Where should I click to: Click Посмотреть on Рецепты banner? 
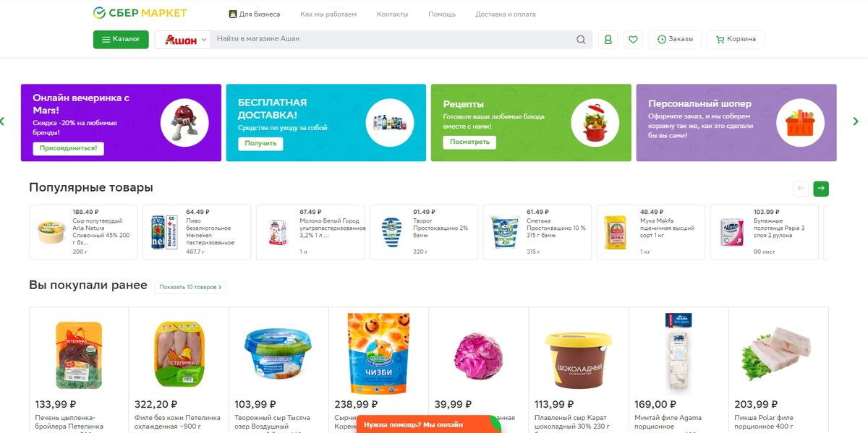point(469,142)
